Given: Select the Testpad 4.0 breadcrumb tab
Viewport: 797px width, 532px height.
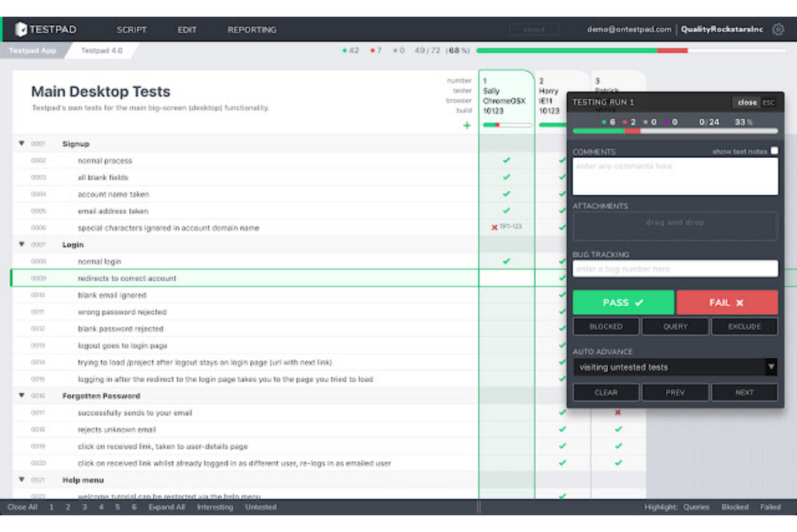Looking at the screenshot, I should coord(102,51).
